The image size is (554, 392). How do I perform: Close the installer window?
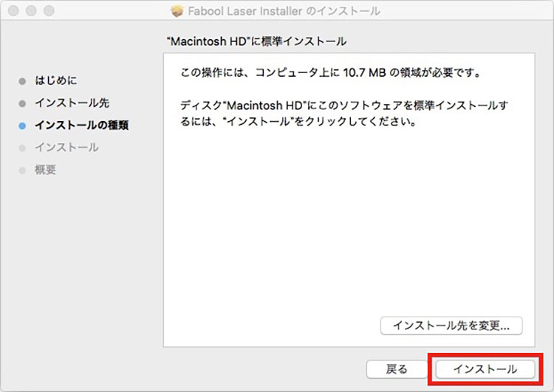point(13,11)
